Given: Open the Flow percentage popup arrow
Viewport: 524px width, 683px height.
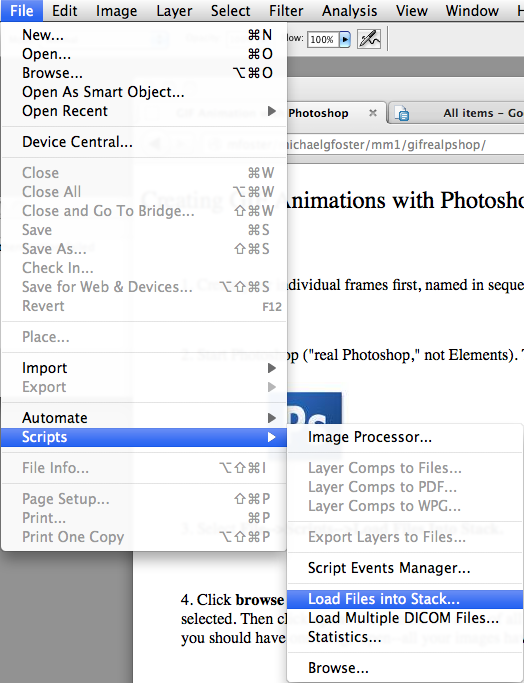Looking at the screenshot, I should pos(345,40).
